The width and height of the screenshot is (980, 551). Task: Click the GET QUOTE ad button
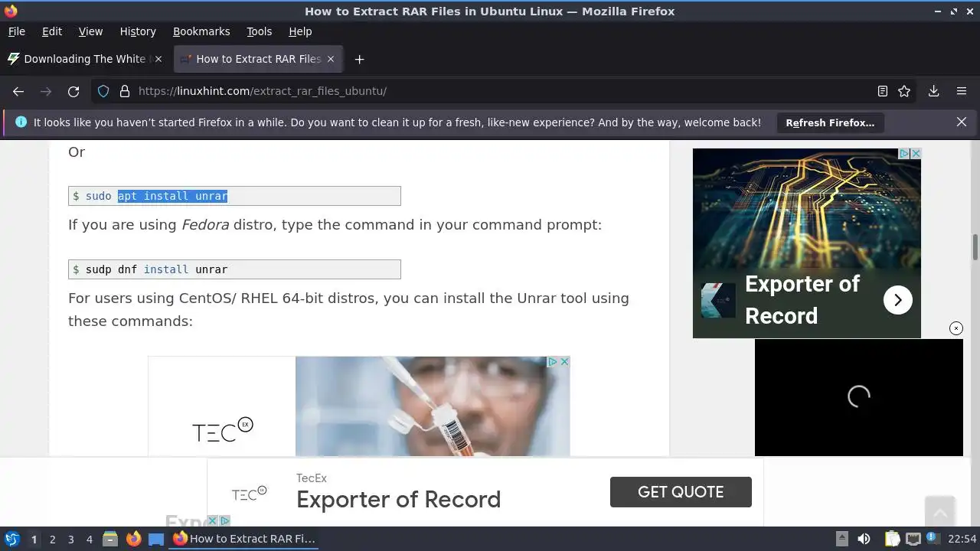(681, 492)
